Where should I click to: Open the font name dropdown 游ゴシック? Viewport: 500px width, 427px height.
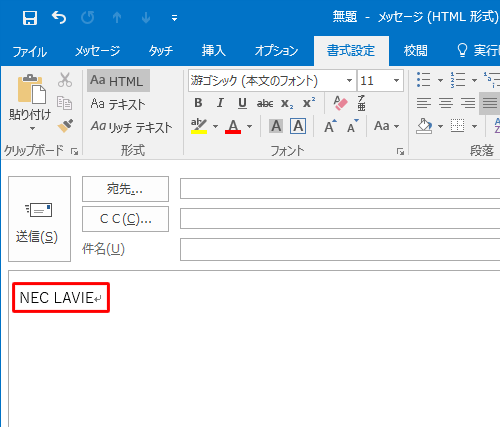coord(349,81)
